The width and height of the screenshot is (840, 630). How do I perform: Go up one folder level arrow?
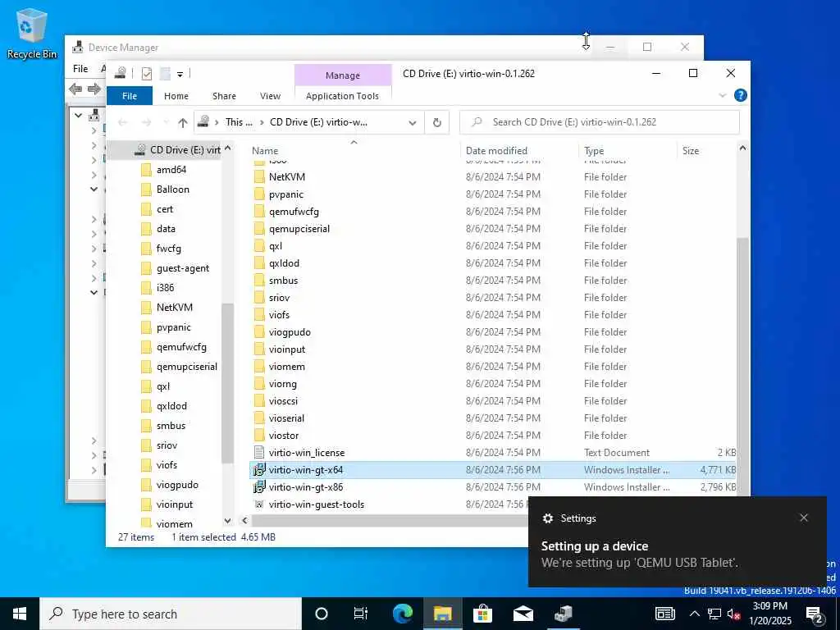coord(183,123)
